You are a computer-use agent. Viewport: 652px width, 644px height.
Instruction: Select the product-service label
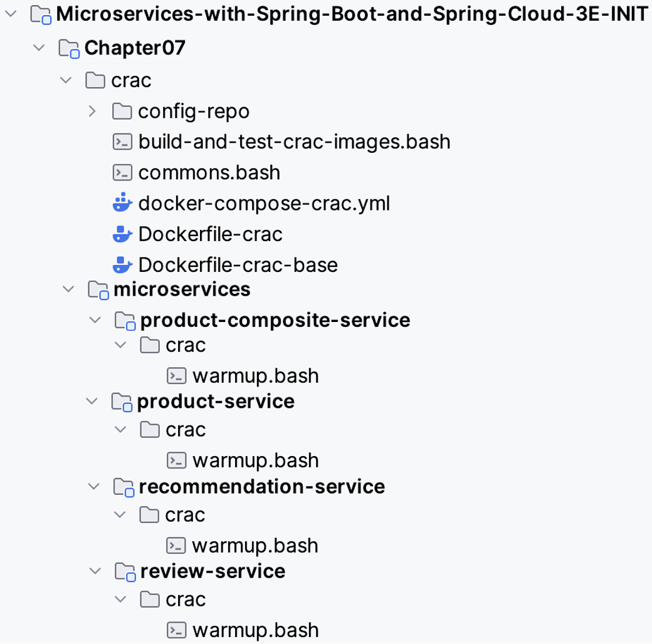pyautogui.click(x=216, y=402)
